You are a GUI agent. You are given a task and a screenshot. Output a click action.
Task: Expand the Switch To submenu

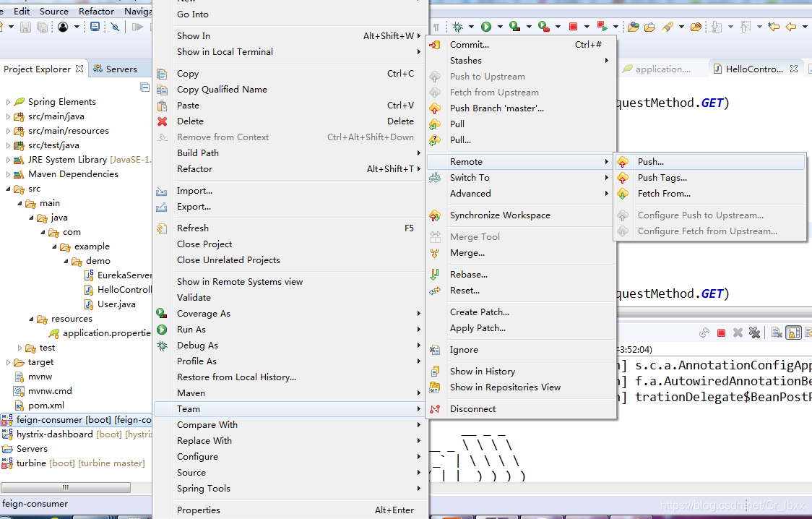pos(521,178)
